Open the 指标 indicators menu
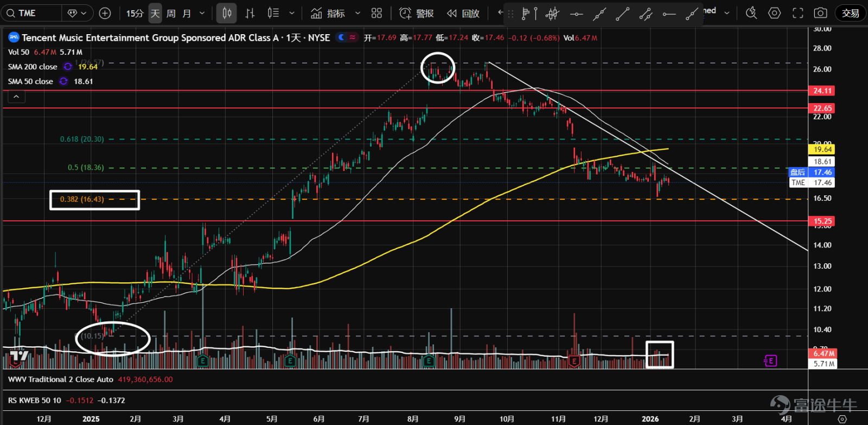The width and height of the screenshot is (868, 425). [328, 13]
